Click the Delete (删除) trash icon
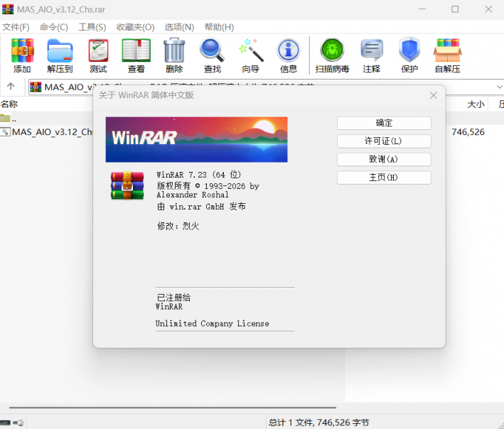 (174, 55)
